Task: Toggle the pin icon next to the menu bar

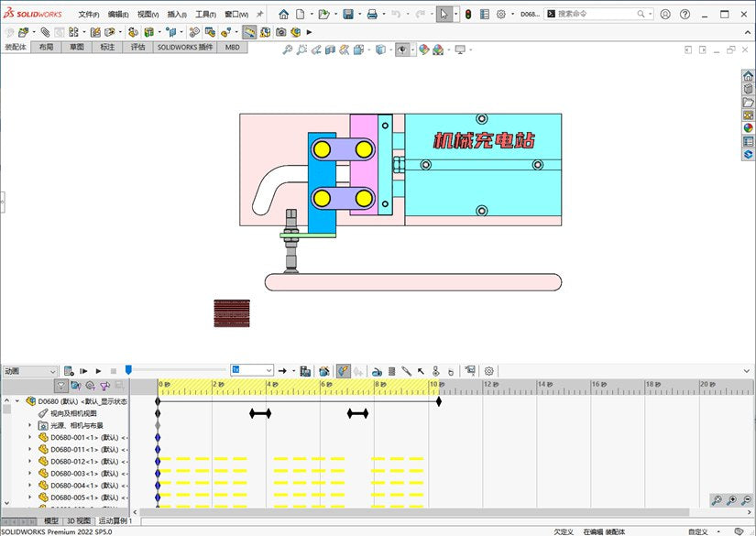Action: pyautogui.click(x=260, y=15)
